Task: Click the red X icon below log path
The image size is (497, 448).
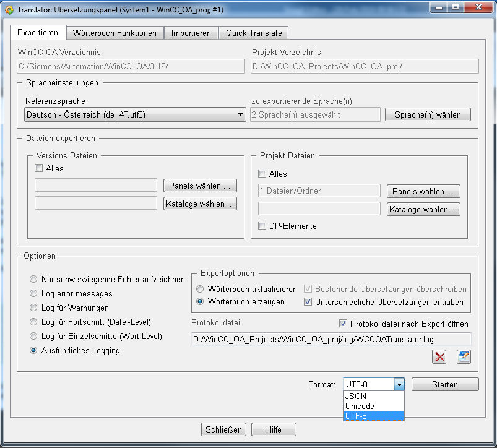Action: click(x=440, y=356)
